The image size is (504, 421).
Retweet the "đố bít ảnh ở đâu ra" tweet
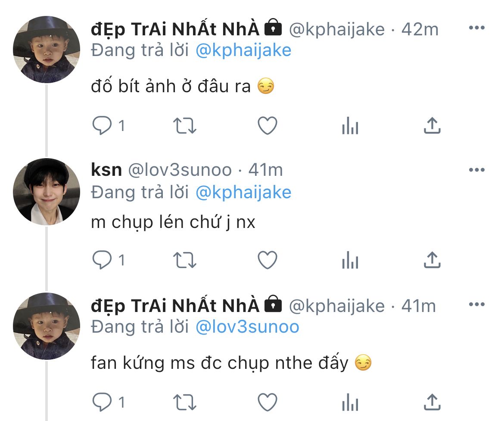pyautogui.click(x=184, y=125)
